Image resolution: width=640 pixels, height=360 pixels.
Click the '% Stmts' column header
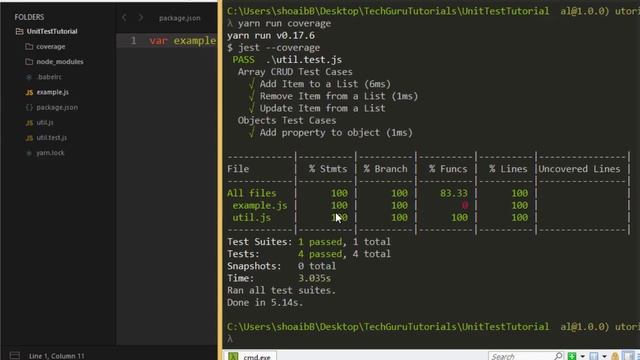(328, 169)
